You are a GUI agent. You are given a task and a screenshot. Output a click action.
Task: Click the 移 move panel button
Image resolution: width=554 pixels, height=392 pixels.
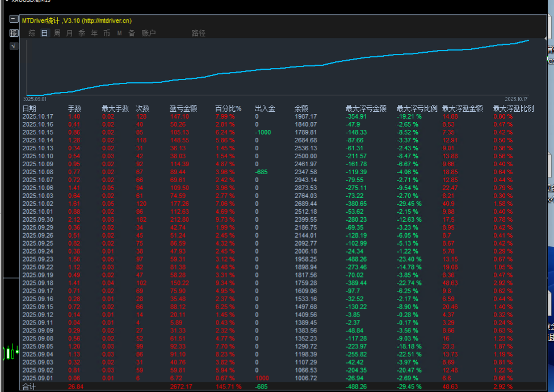point(14,33)
